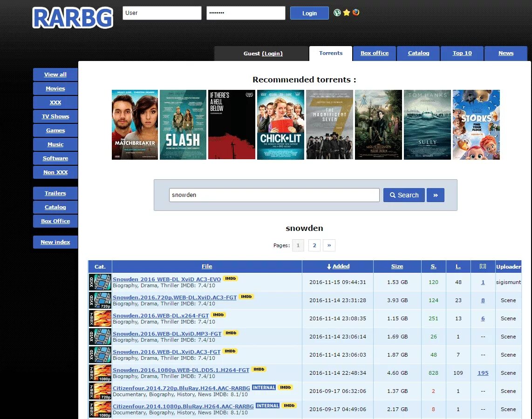
Task: Switch to the Torrents tab
Action: coord(331,53)
